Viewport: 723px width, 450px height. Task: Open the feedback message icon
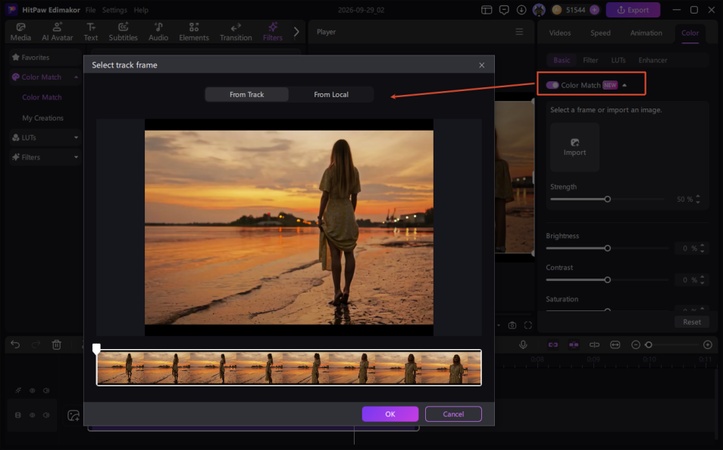click(504, 10)
